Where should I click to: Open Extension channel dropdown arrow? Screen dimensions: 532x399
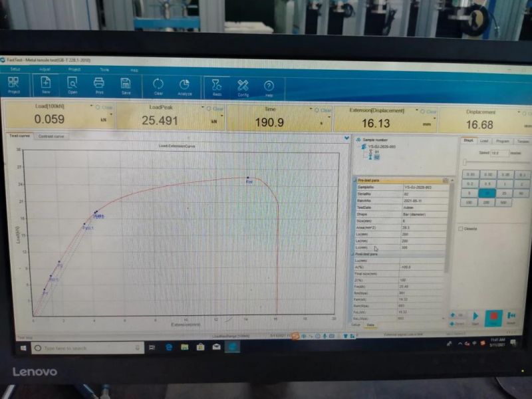tap(417, 110)
